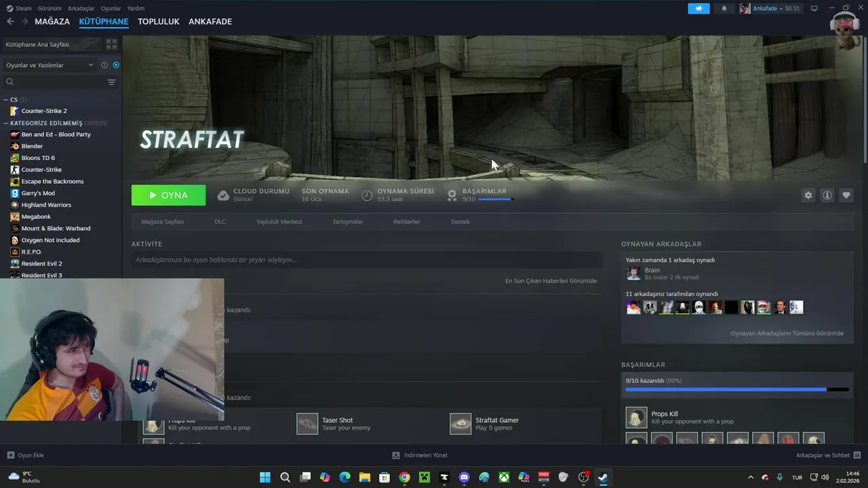Select Blender in the game list

click(x=32, y=146)
